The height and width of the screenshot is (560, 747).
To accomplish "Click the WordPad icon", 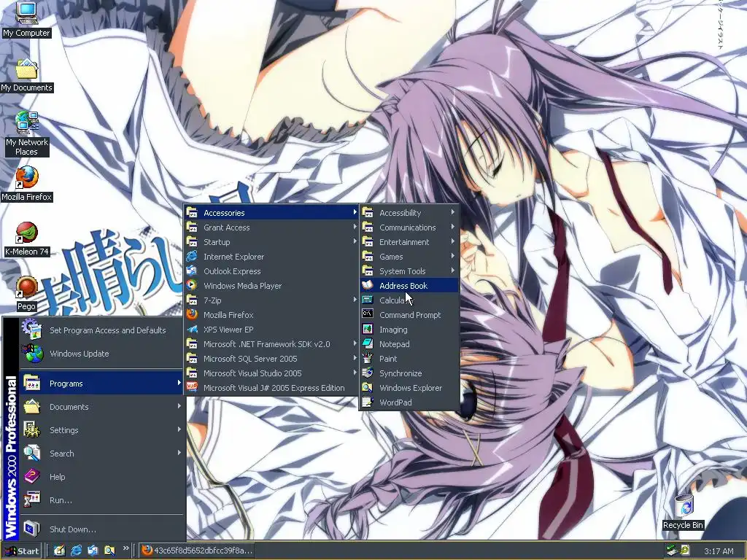I will click(368, 402).
